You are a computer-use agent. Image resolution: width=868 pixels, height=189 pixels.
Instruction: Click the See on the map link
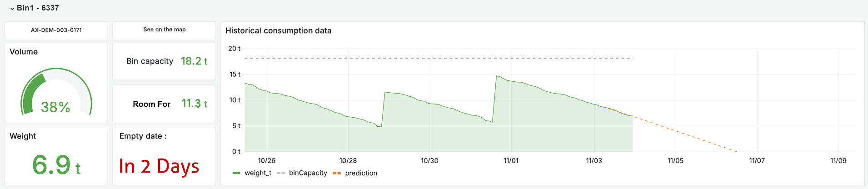165,30
